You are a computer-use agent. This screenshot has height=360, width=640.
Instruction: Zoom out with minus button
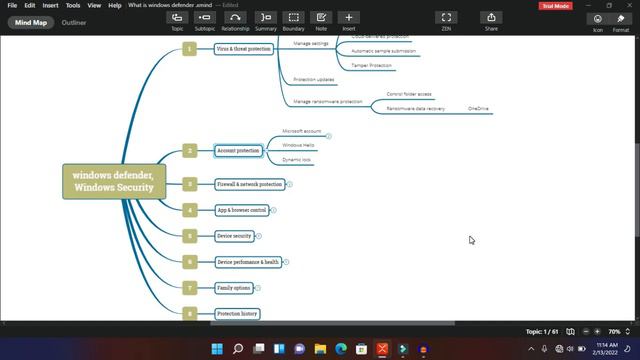pos(586,331)
